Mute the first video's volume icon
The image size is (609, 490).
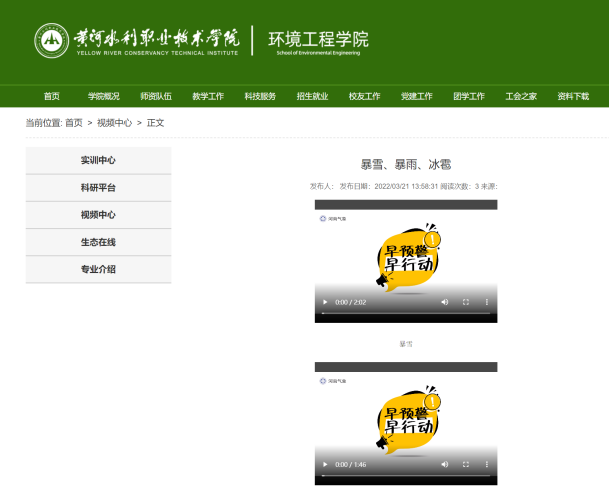tap(444, 301)
